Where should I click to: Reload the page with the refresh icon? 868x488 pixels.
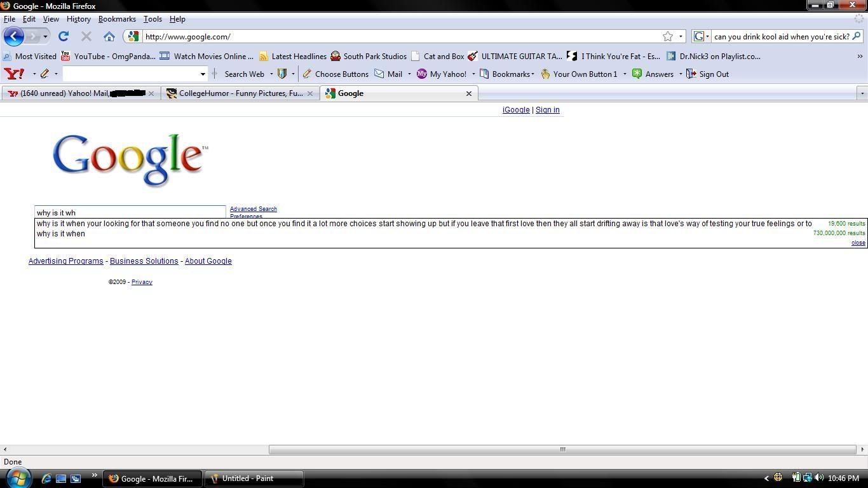click(x=64, y=36)
